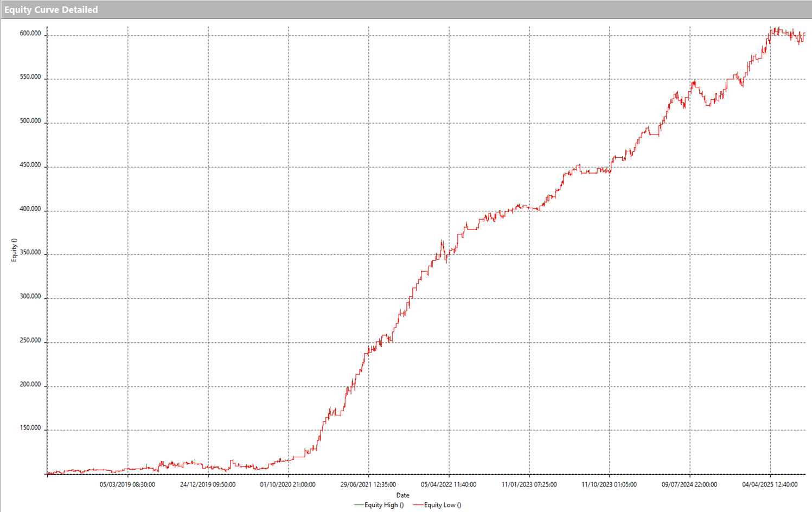
Task: Select the 09/07/2024 22:00:00 date label
Action: click(x=689, y=484)
